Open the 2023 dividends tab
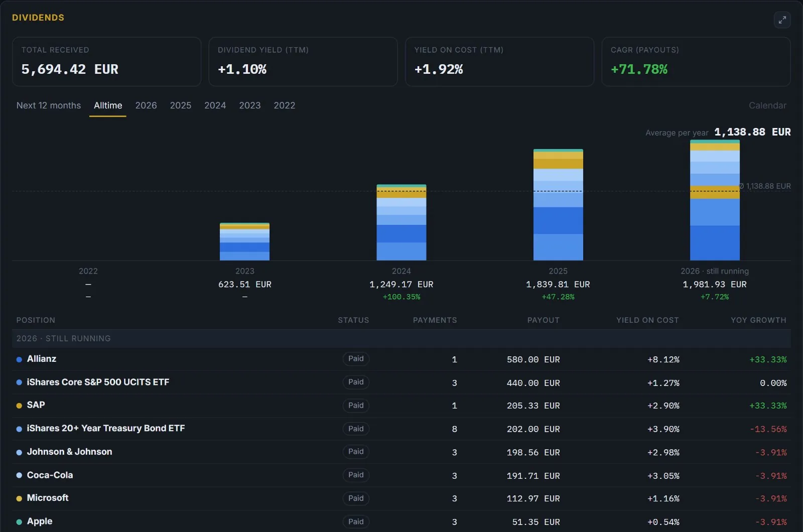Image resolution: width=803 pixels, height=532 pixels. point(250,105)
